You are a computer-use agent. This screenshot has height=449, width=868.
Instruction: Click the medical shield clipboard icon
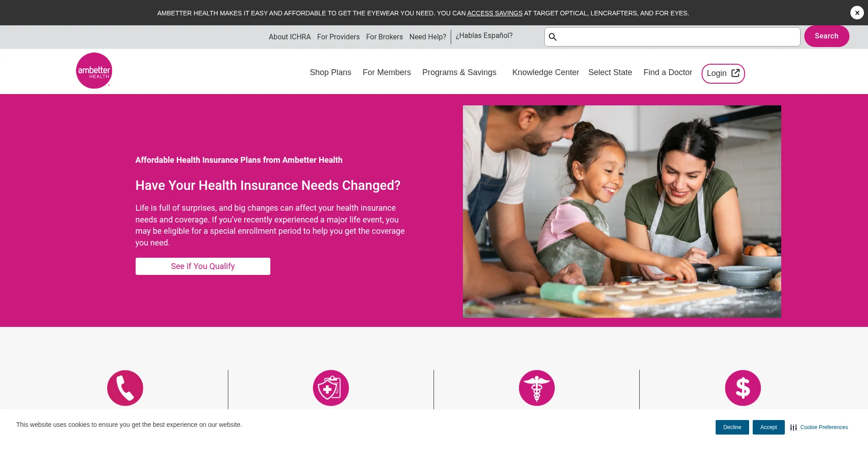[331, 388]
